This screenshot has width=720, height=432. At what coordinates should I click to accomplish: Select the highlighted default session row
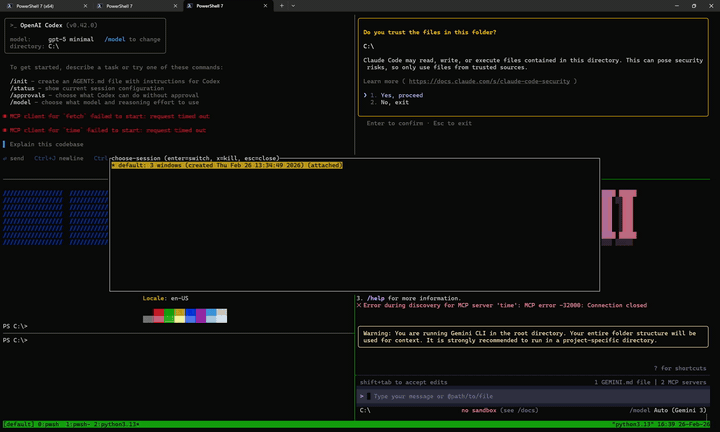(x=227, y=165)
